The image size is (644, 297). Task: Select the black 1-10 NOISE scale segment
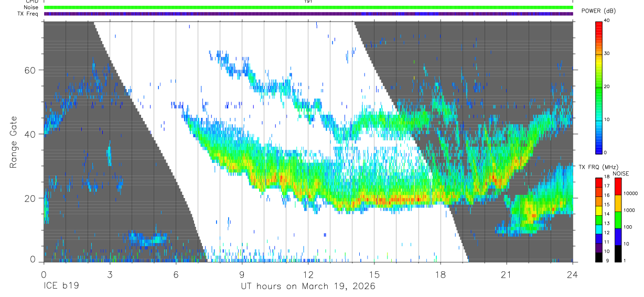click(618, 253)
